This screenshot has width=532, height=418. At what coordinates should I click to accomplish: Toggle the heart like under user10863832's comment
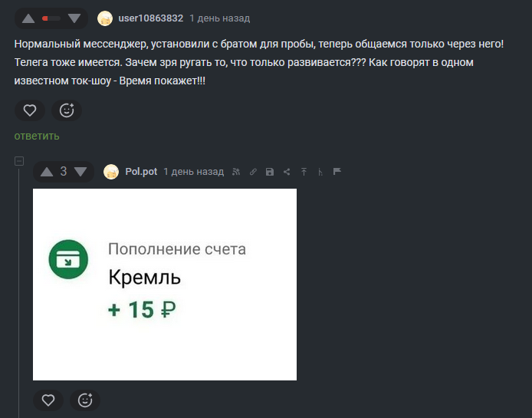pyautogui.click(x=30, y=110)
